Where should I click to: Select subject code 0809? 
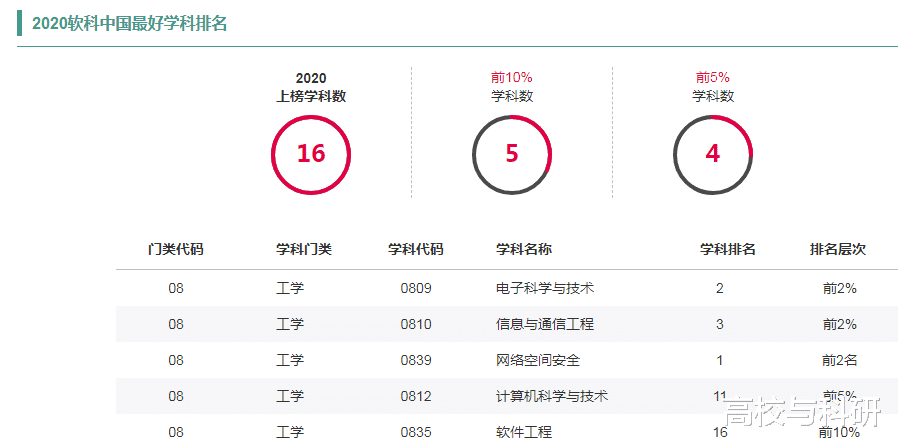point(416,288)
